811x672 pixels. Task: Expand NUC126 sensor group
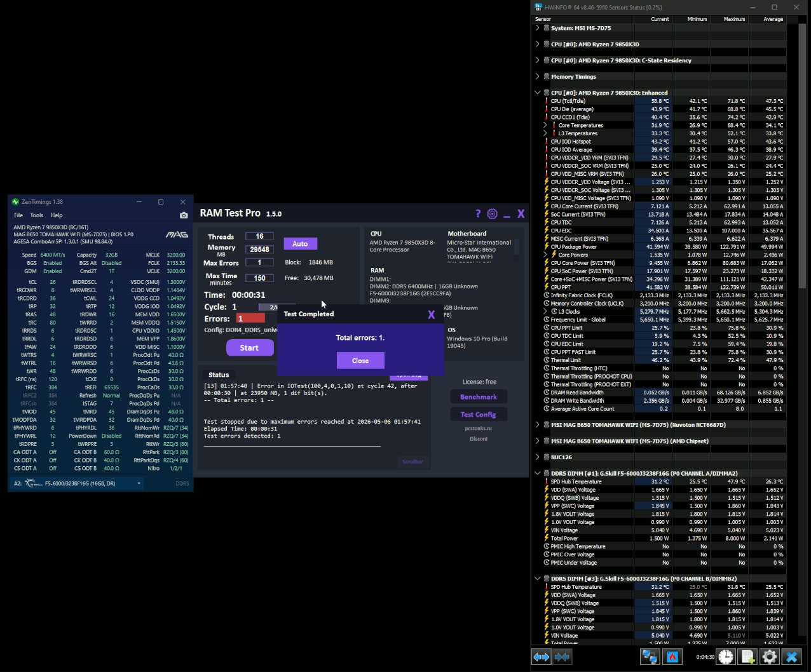538,457
